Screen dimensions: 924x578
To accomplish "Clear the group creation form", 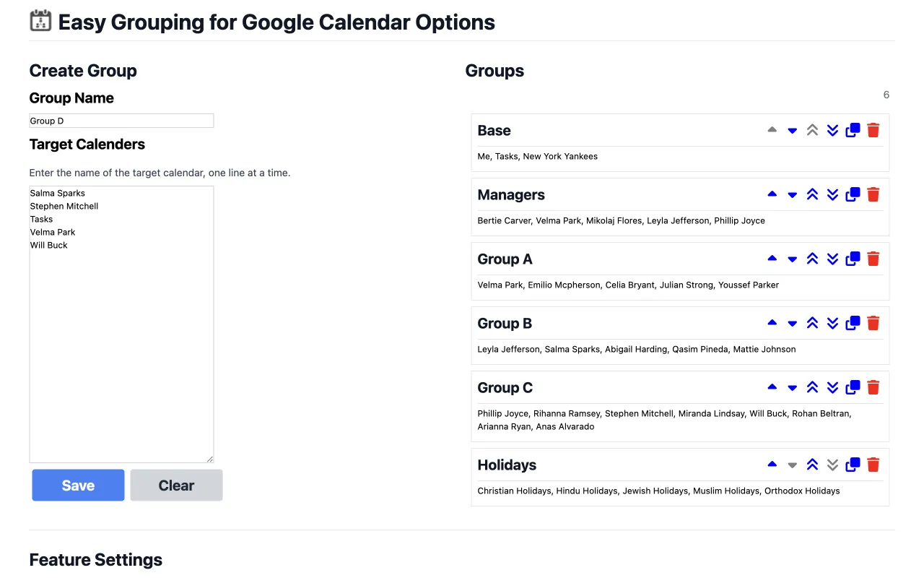I will pyautogui.click(x=176, y=485).
